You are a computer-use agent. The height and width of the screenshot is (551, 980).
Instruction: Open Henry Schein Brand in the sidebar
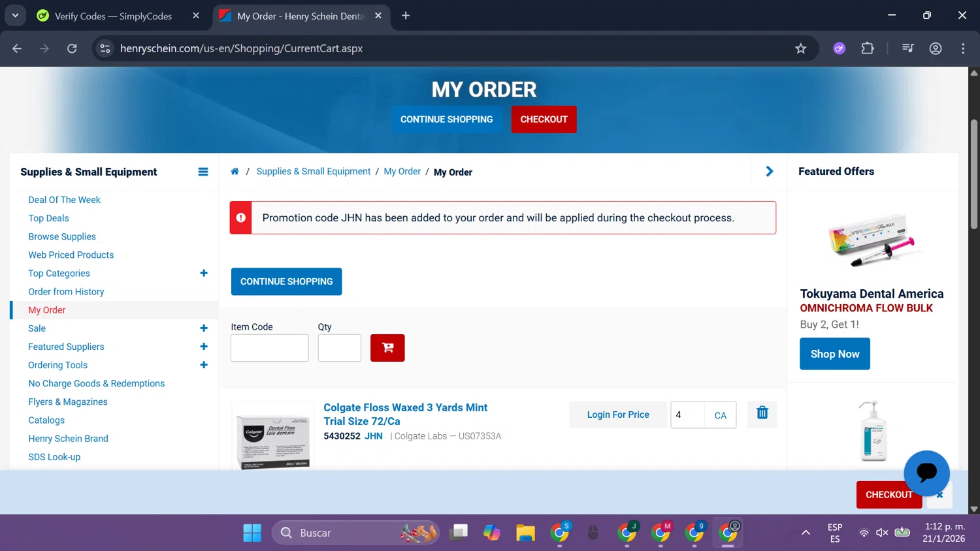[68, 439]
